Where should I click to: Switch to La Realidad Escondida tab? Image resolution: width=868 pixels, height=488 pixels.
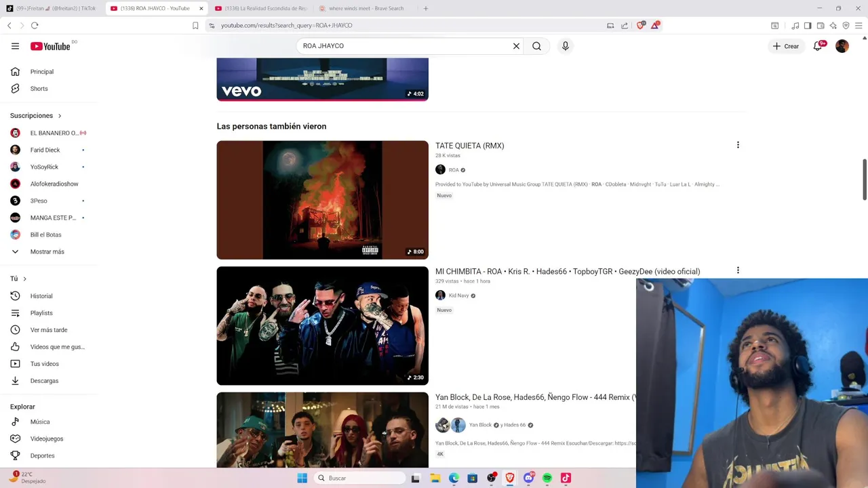click(x=260, y=8)
